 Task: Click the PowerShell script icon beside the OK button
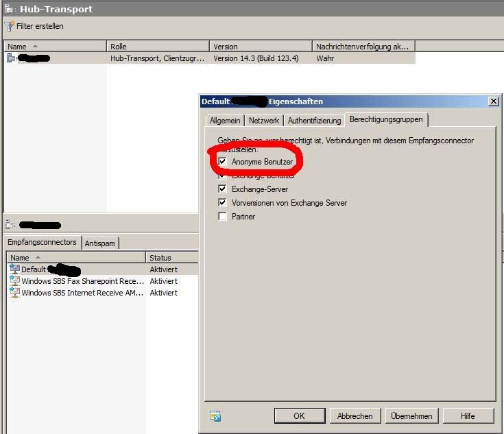(x=215, y=416)
